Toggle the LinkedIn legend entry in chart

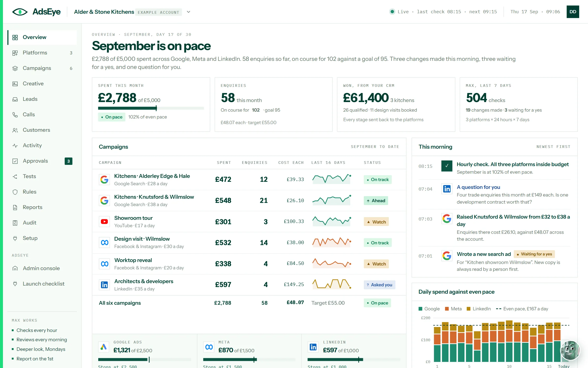pyautogui.click(x=479, y=309)
